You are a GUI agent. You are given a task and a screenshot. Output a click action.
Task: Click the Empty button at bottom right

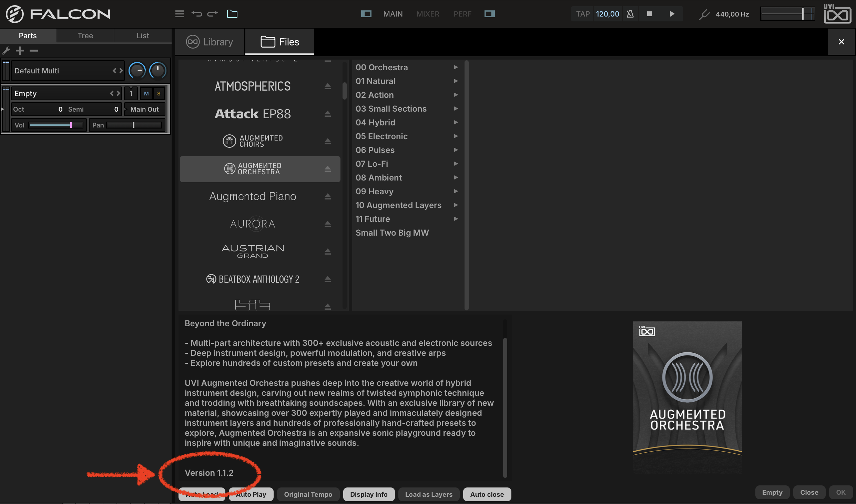(x=772, y=492)
